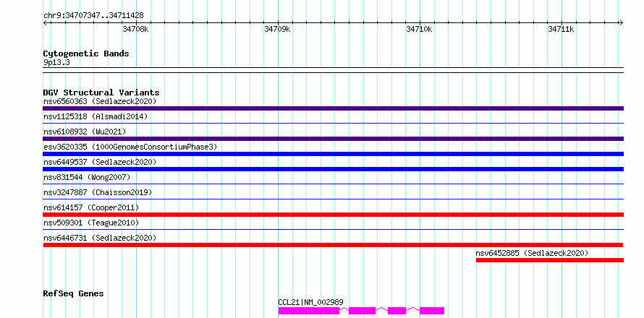Viewport: 644px width, 318px height.
Task: Select variant label nsv3247887 (Chaisson2019)
Action: tap(98, 192)
